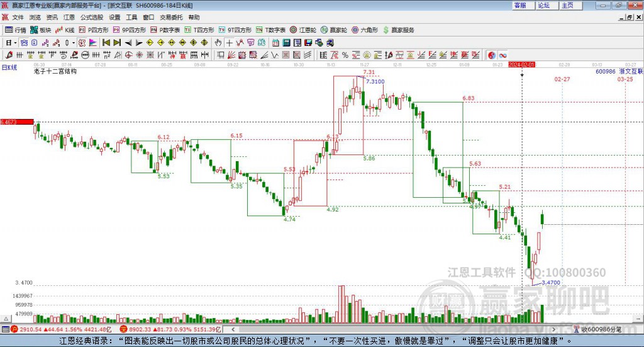Click the 沪 index status entry 2910.54
The width and height of the screenshot is (644, 347).
coord(61,329)
